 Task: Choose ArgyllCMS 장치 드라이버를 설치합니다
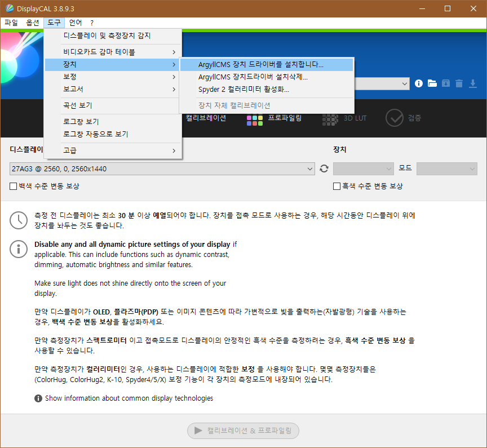(x=267, y=65)
